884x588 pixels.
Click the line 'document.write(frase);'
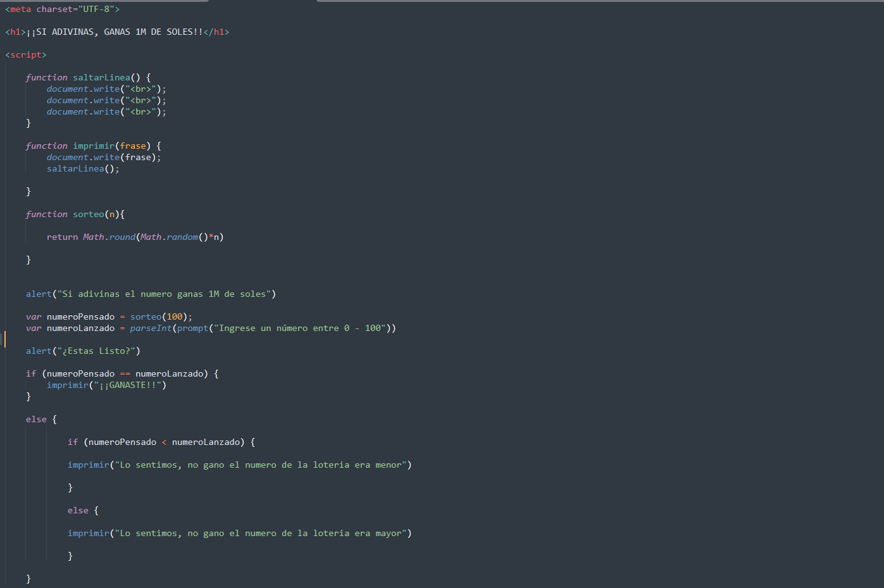coord(104,157)
